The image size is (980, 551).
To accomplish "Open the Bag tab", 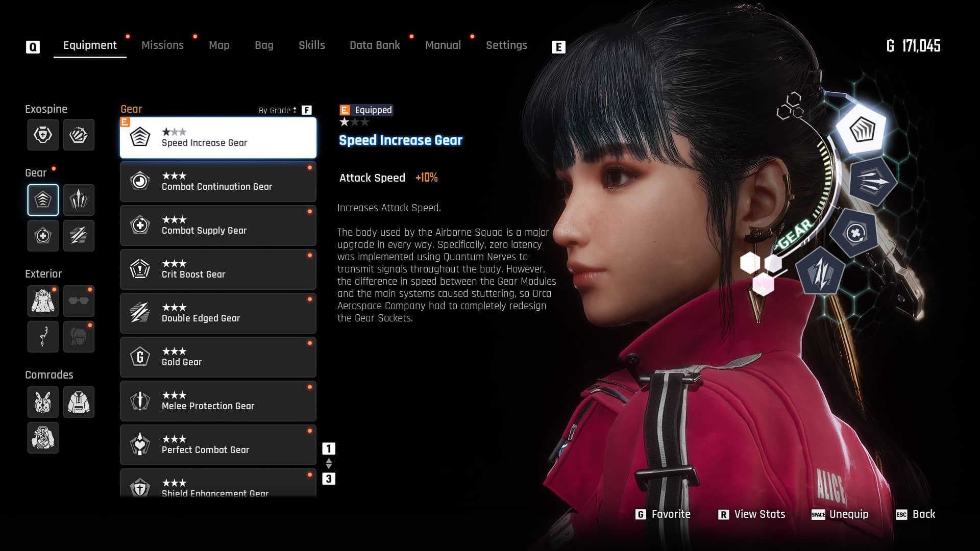I will click(264, 45).
